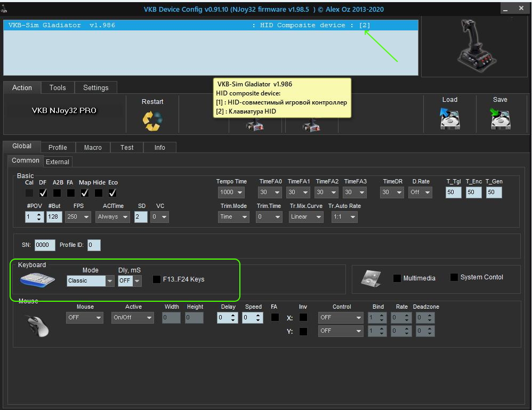Image resolution: width=532 pixels, height=410 pixels.
Task: Click the keyboard icon in Keyboard section
Action: coord(37,279)
